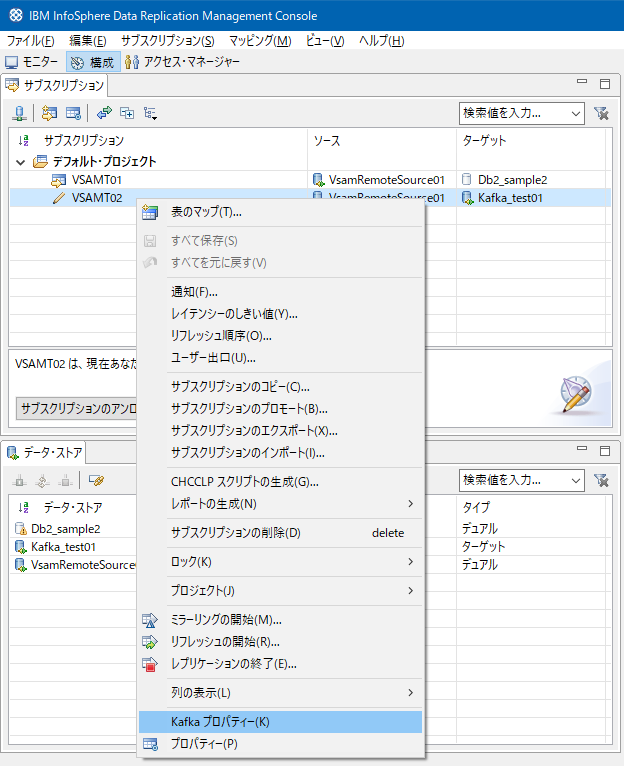Open the ヘルプ(H) menu
Viewport: 624px width, 766px height.
coord(382,41)
